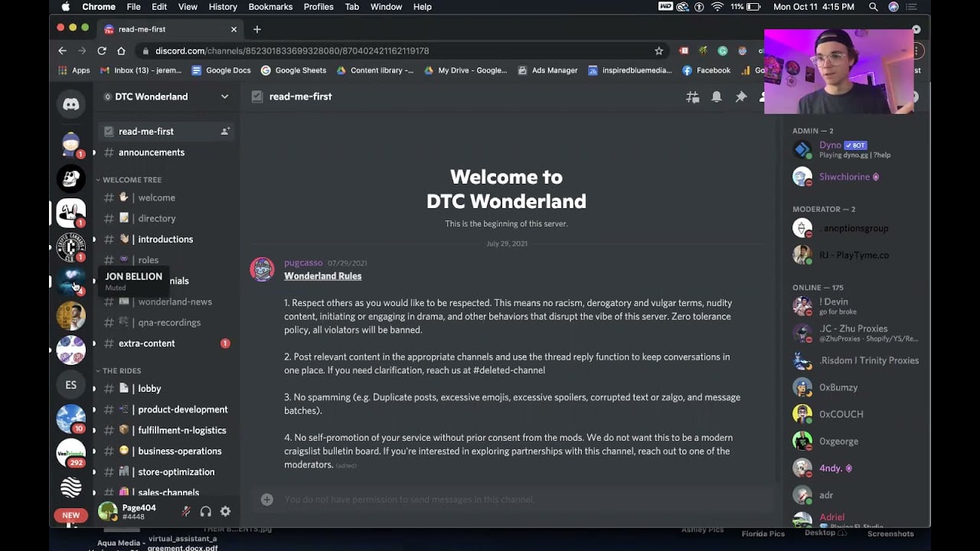Click the Page404 user avatar
The image size is (980, 551).
click(x=107, y=511)
